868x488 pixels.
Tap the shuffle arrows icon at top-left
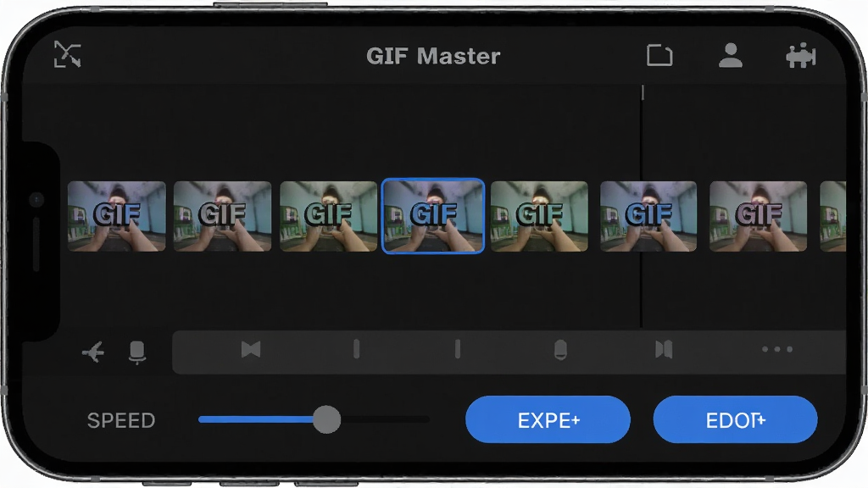coord(68,54)
